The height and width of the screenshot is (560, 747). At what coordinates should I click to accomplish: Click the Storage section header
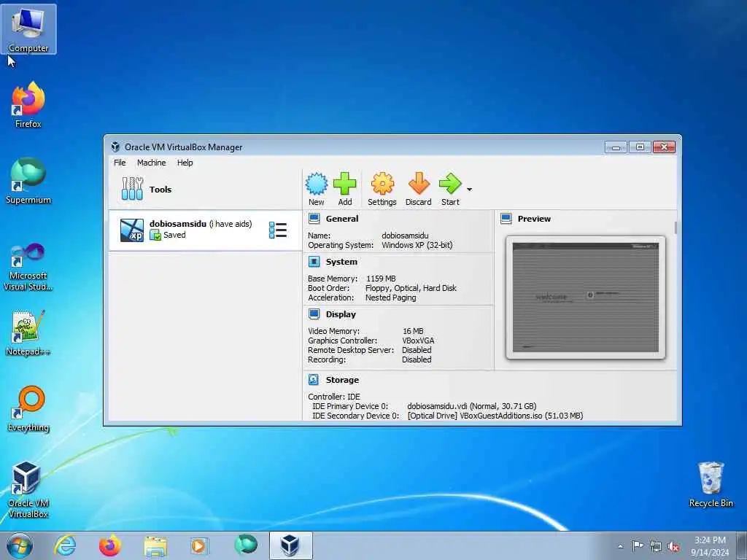coord(342,379)
